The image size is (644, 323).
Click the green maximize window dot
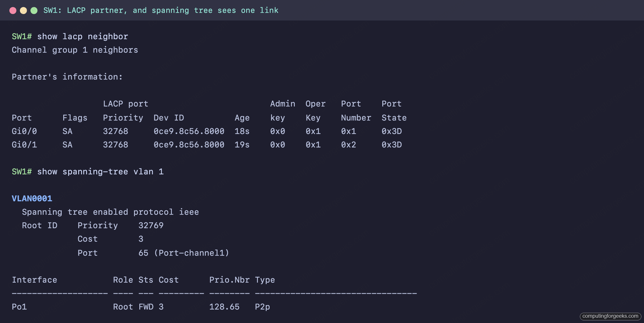tap(34, 11)
